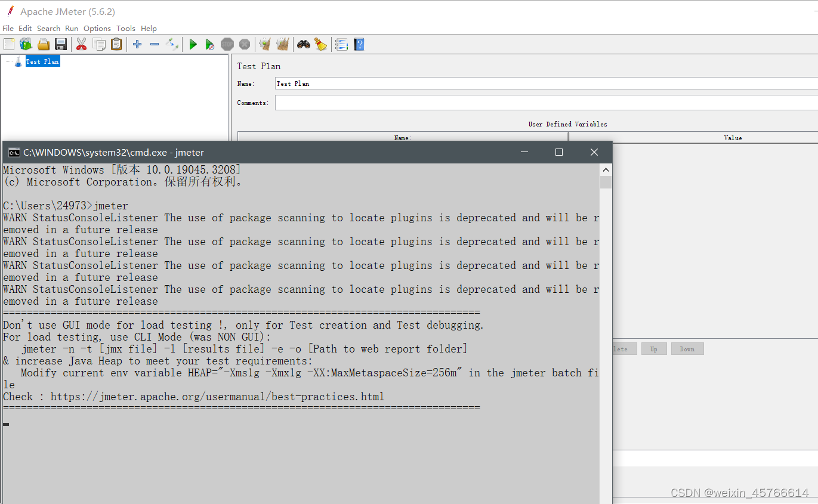The height and width of the screenshot is (504, 818).
Task: Create a new test plan with New icon
Action: tap(9, 44)
